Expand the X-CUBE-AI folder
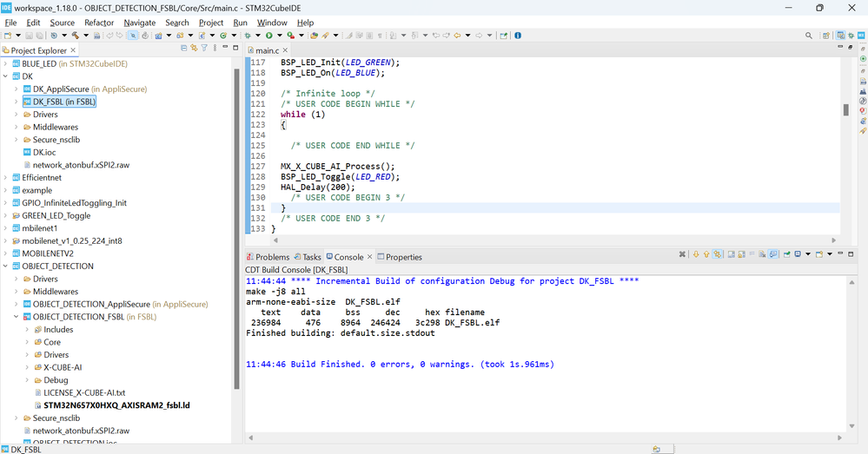868x454 pixels. point(27,367)
